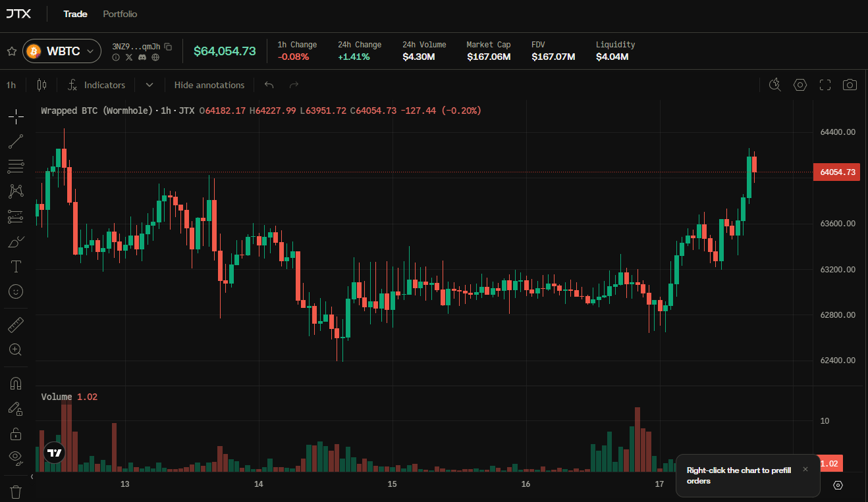Change the 1h chart interval

[11, 85]
